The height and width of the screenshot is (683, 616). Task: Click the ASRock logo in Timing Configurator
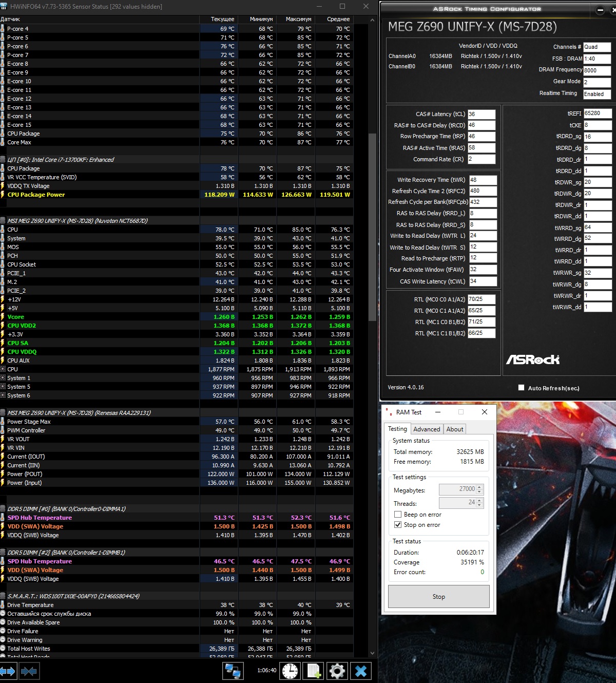pos(533,359)
